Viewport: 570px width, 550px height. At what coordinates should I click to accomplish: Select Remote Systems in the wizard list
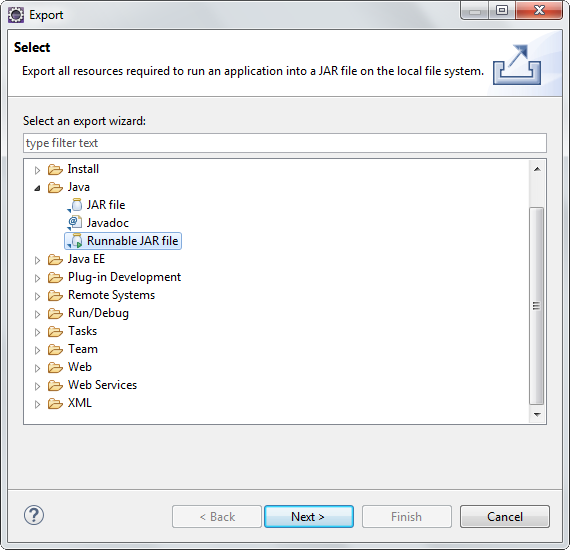pyautogui.click(x=111, y=295)
